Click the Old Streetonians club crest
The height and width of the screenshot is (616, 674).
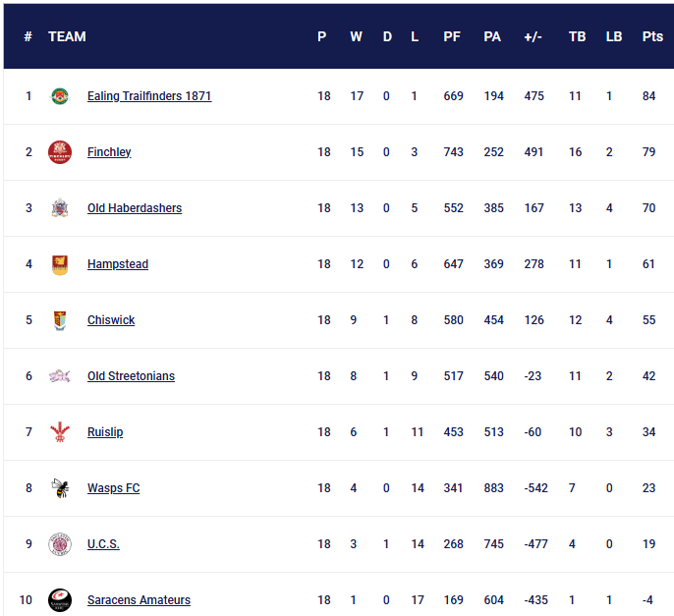click(60, 376)
